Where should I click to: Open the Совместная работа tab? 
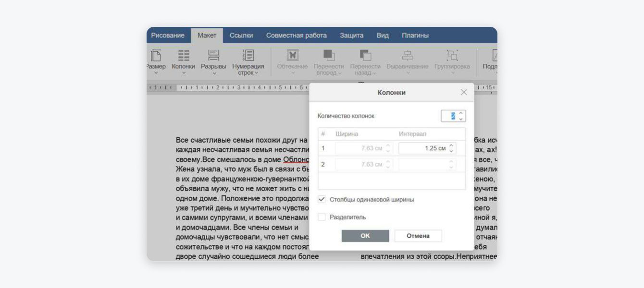click(x=296, y=36)
